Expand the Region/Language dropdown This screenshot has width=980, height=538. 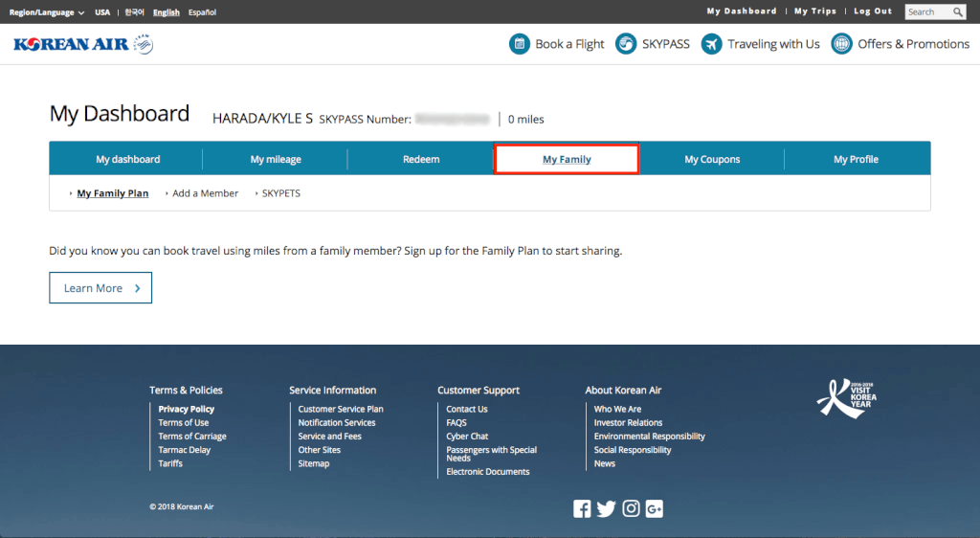[47, 11]
